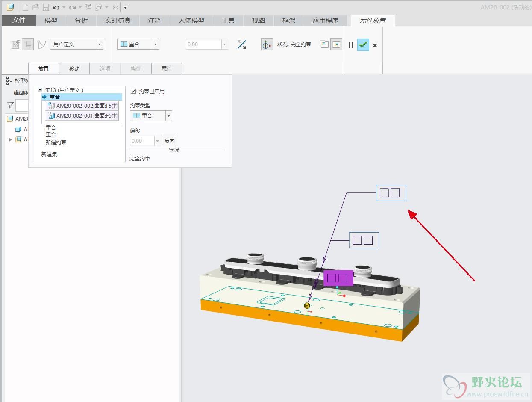Open the 用户定义 connection type dropdown

tap(100, 44)
